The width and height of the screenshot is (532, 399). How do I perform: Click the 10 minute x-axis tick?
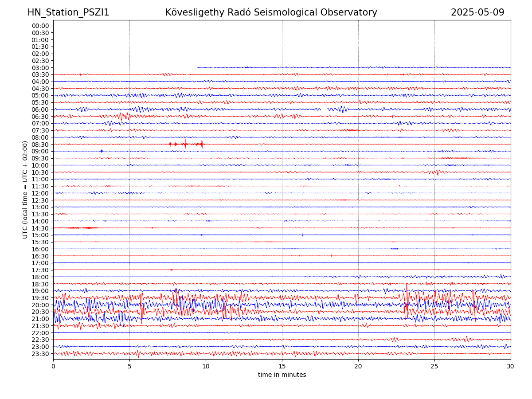(206, 366)
